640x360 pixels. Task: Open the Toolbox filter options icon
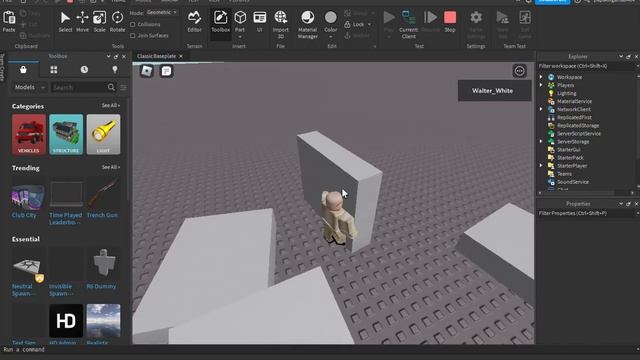click(x=123, y=87)
